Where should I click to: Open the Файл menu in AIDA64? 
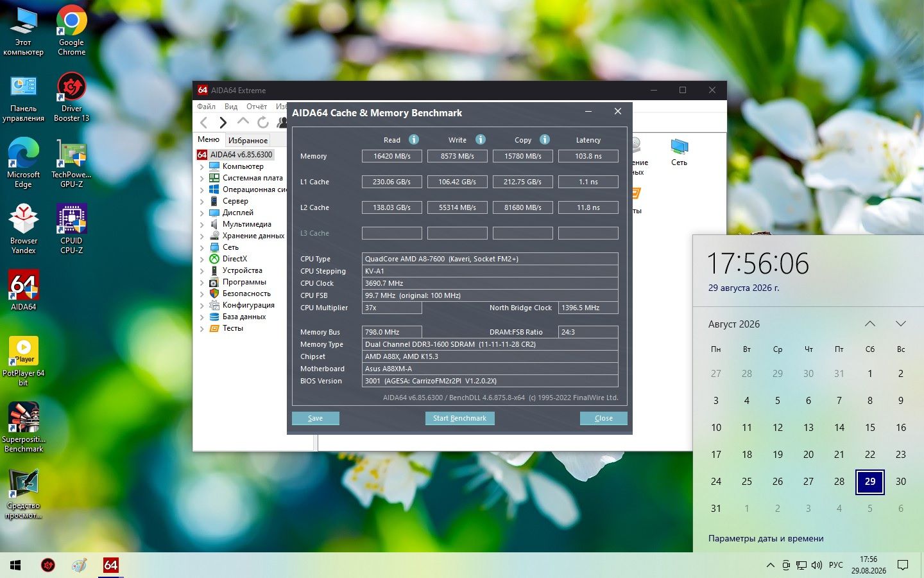tap(206, 107)
